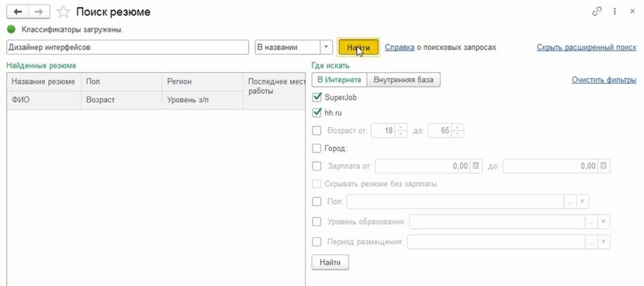Switch to 'Внутренняя база' tab
644x286 pixels.
pos(403,80)
